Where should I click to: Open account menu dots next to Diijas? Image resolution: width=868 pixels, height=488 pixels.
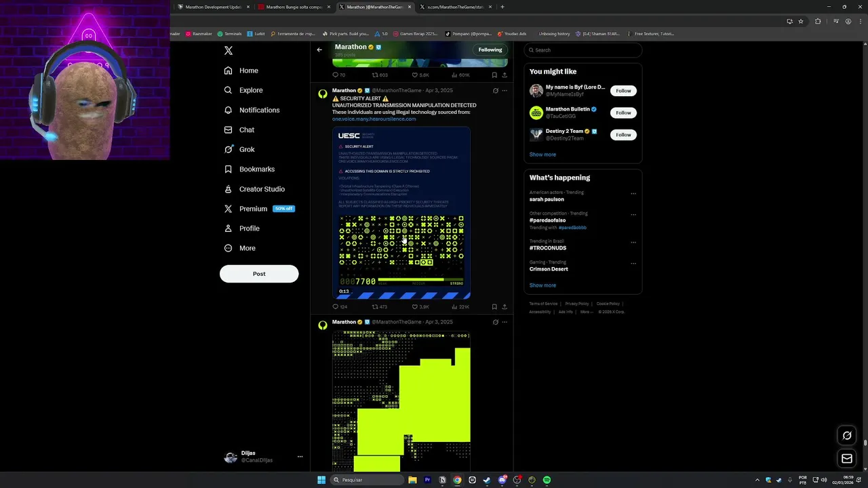point(300,457)
